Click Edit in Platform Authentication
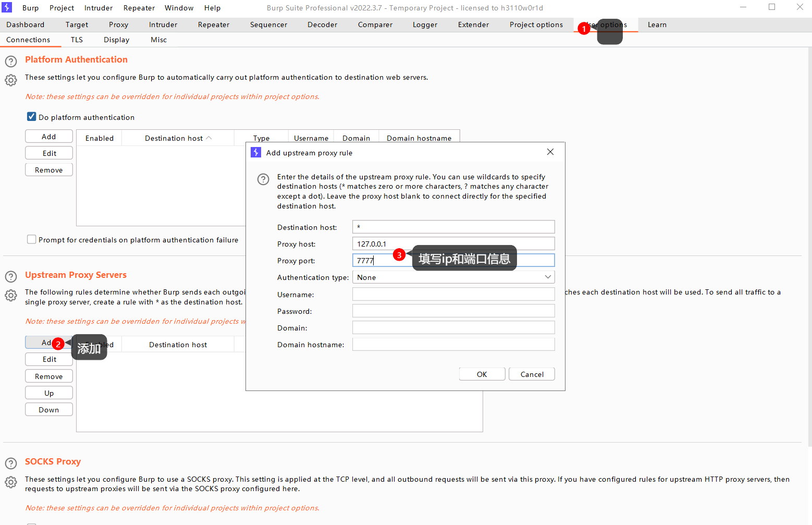This screenshot has height=525, width=812. (49, 153)
